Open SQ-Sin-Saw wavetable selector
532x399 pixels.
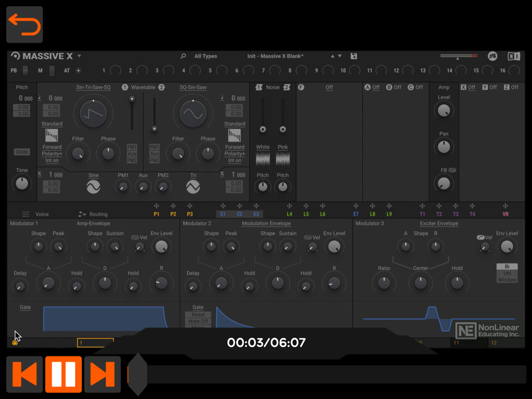pos(193,87)
